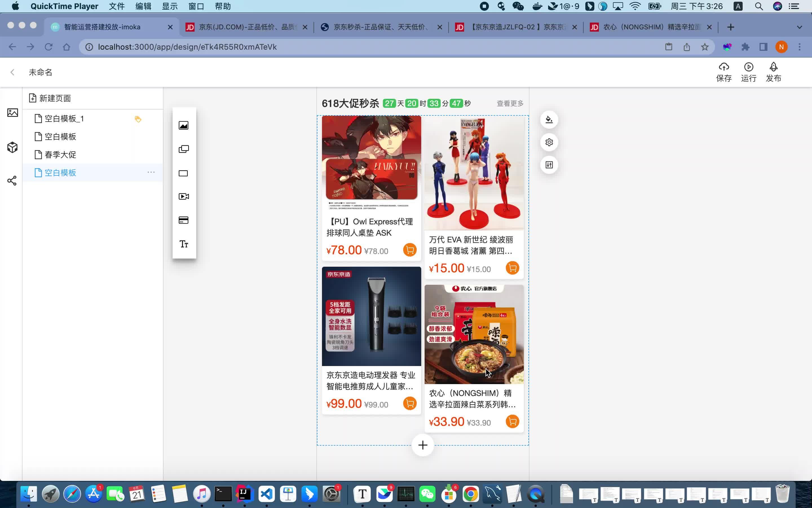Click the 618大促秒杀 title text
This screenshot has width=812, height=508.
click(x=350, y=104)
